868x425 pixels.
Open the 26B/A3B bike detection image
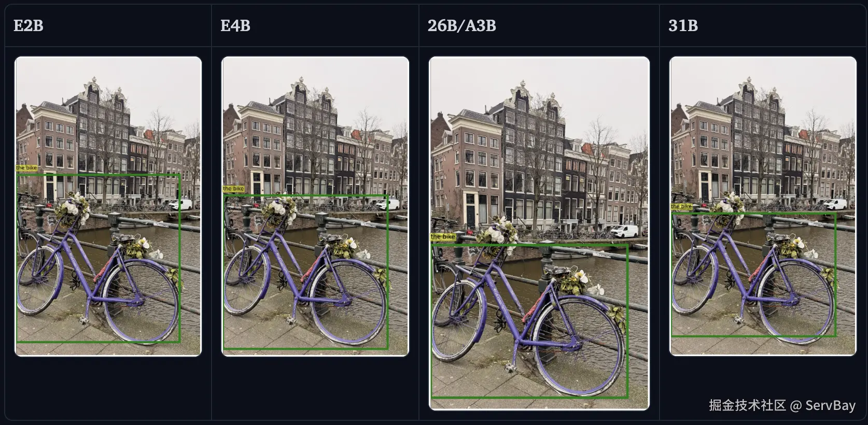539,233
